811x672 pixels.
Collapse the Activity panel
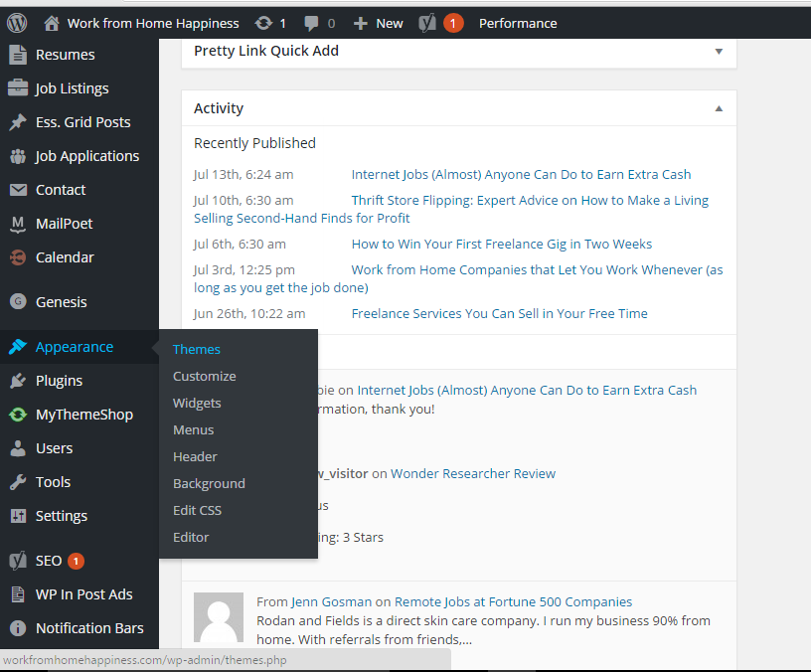tap(719, 108)
